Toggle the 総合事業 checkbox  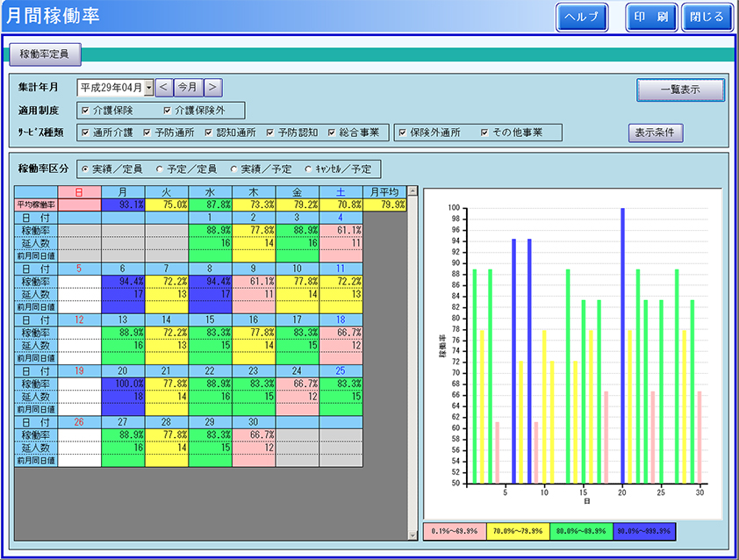click(332, 133)
